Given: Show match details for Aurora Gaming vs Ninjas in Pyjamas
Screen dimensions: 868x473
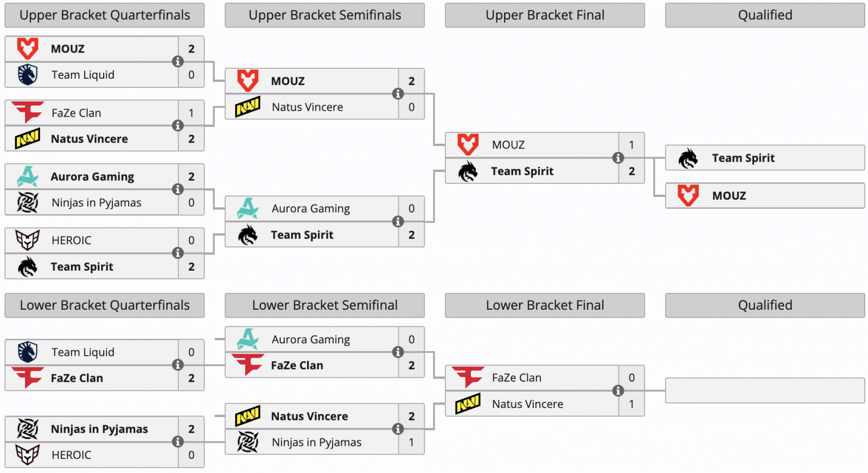Looking at the screenshot, I should (177, 189).
